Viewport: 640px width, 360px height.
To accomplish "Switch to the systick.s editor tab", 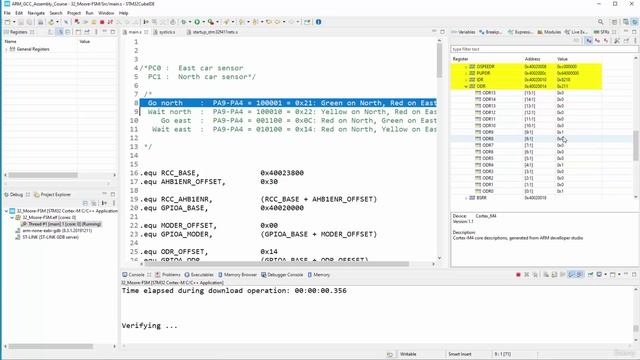I will [164, 32].
